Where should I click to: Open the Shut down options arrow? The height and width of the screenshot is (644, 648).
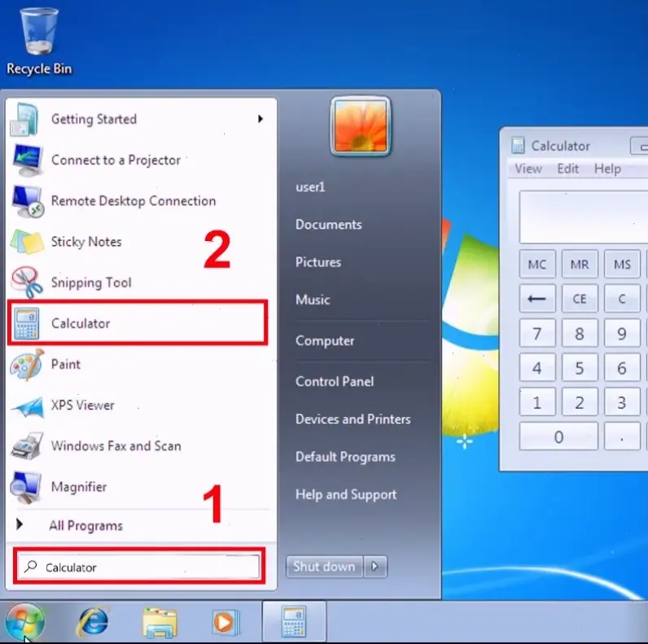[374, 567]
